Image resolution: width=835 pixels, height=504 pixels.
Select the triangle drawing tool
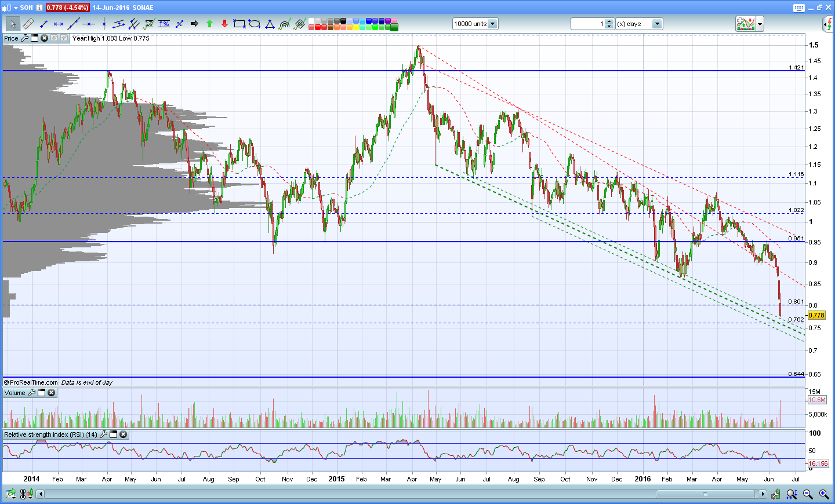pos(270,24)
